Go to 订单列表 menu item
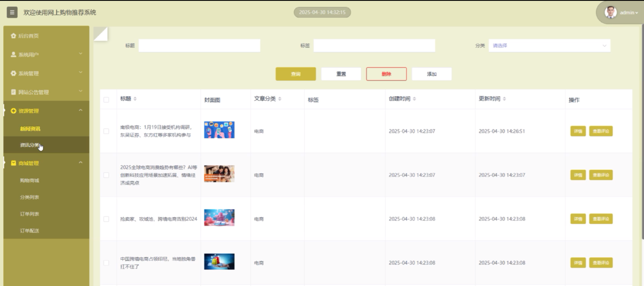Viewport: 644px width, 286px height. [30, 214]
